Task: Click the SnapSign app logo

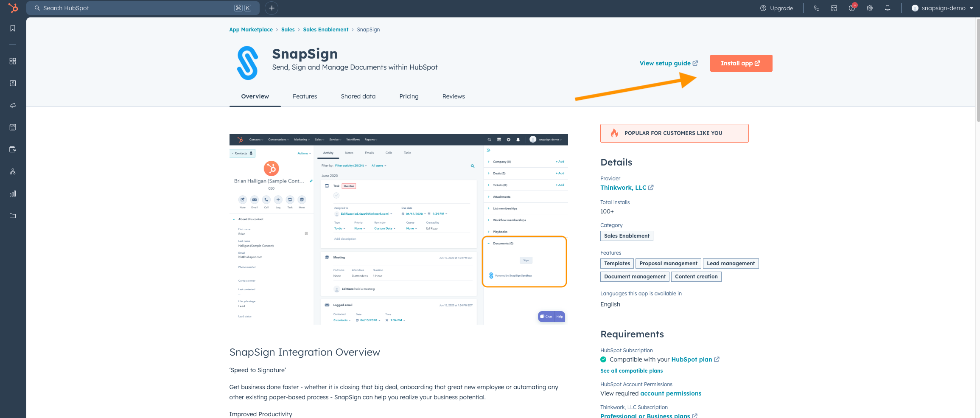Action: (x=247, y=63)
